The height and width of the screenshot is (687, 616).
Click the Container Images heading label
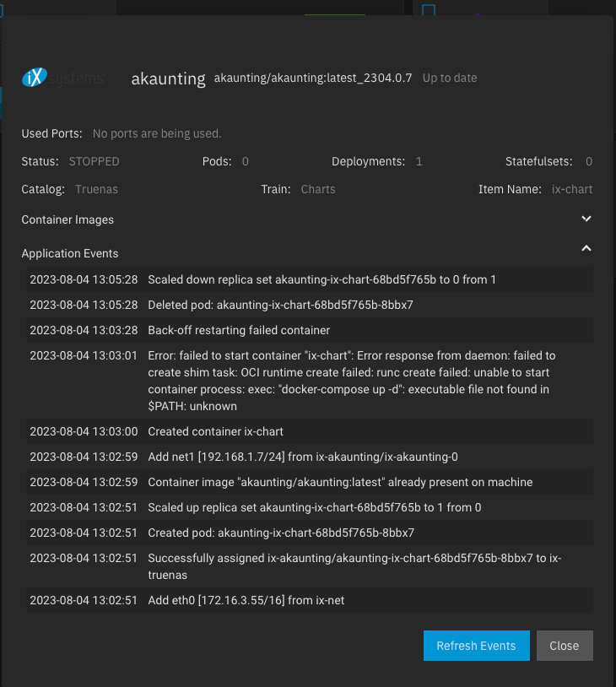(x=68, y=220)
